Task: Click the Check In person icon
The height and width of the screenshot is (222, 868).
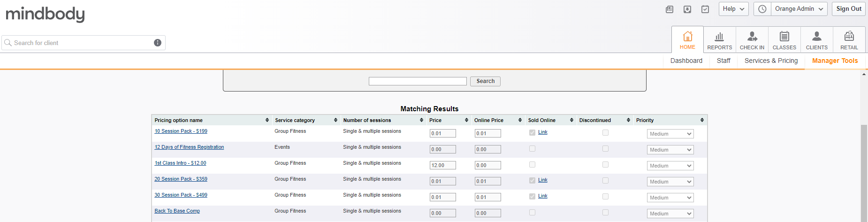Action: tap(752, 37)
